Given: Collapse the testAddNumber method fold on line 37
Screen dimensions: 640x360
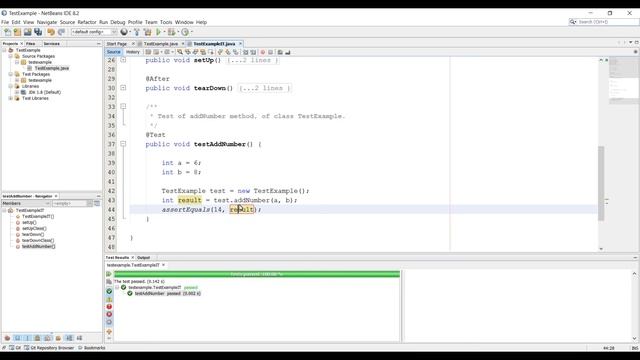Looking at the screenshot, I should 123,144.
